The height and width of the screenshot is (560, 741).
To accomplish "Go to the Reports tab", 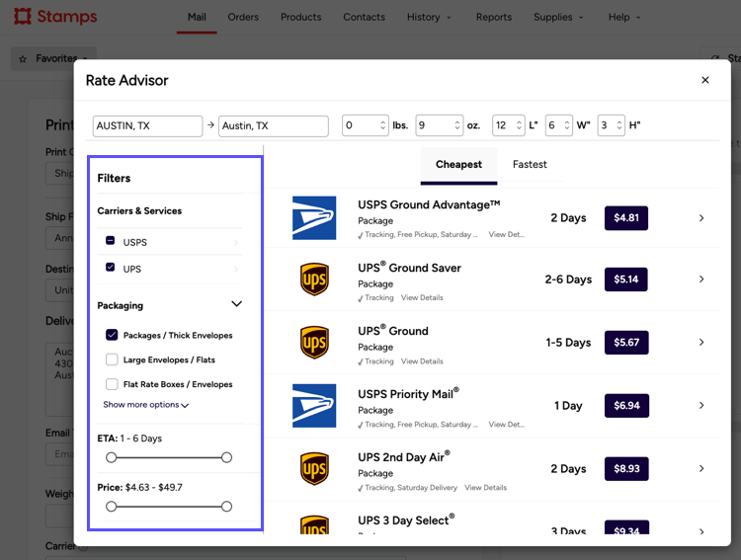I will pos(494,17).
